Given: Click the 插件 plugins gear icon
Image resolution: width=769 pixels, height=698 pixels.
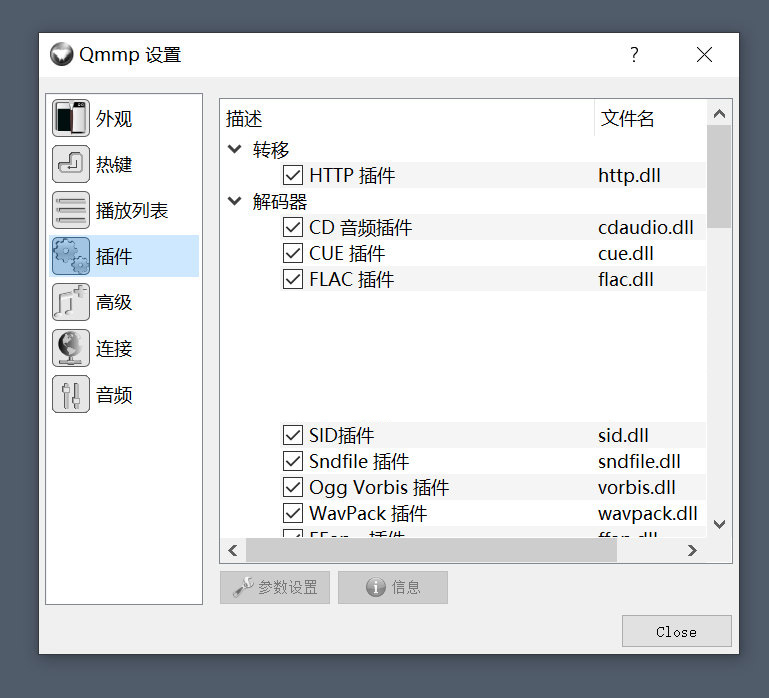Looking at the screenshot, I should pos(71,257).
